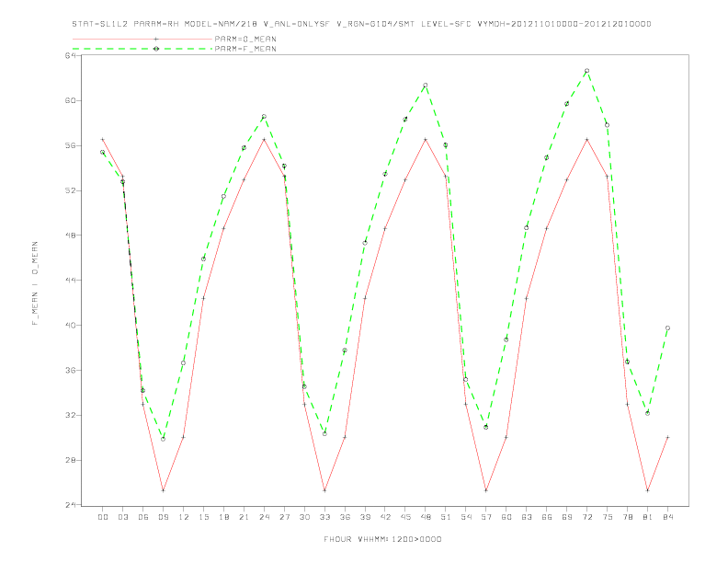728x563 pixels.
Task: Click the vertical axis title F_MEAN | O_MEAN
Action: 35,283
